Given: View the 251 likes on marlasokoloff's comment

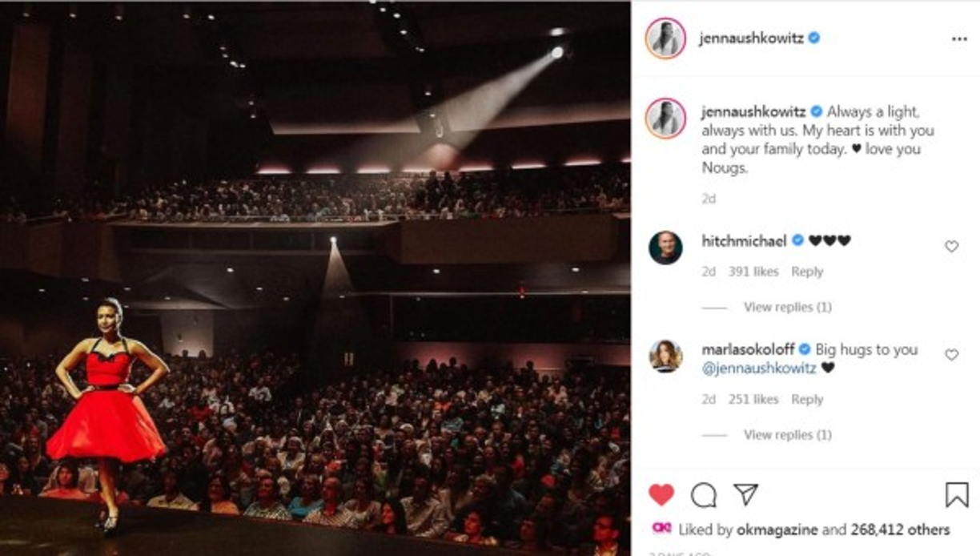Looking at the screenshot, I should (x=753, y=399).
